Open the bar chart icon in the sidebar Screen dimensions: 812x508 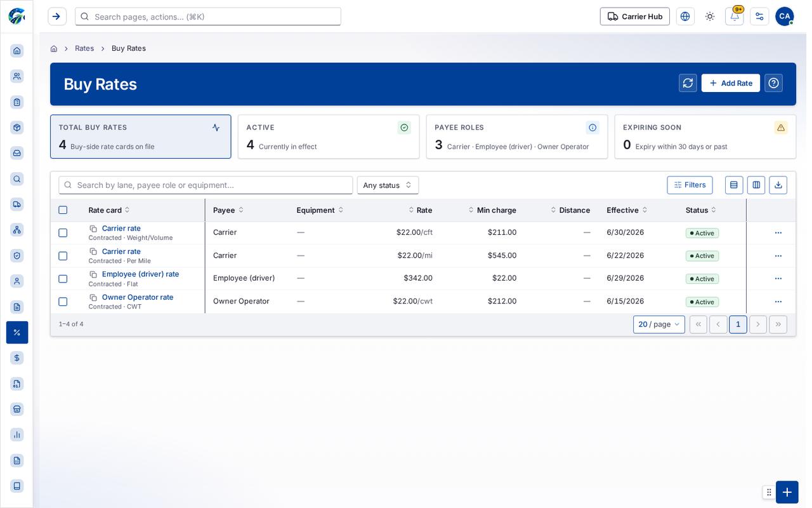(x=17, y=435)
